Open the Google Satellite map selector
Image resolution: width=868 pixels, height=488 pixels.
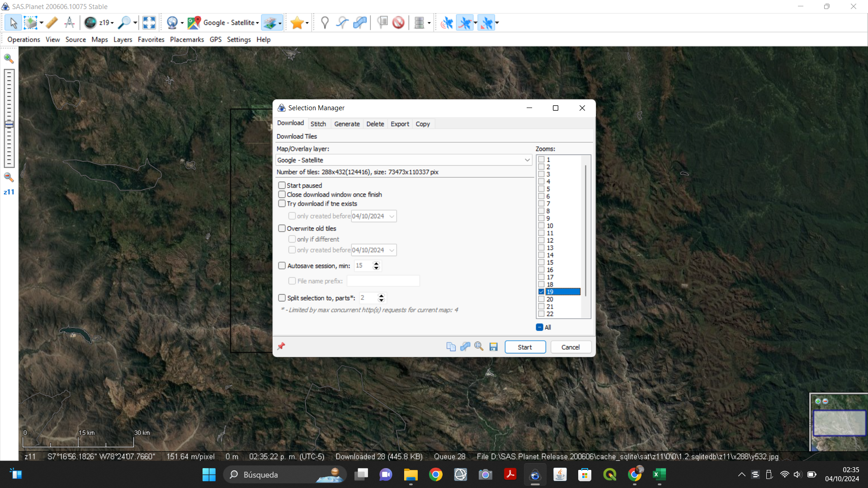tap(224, 23)
